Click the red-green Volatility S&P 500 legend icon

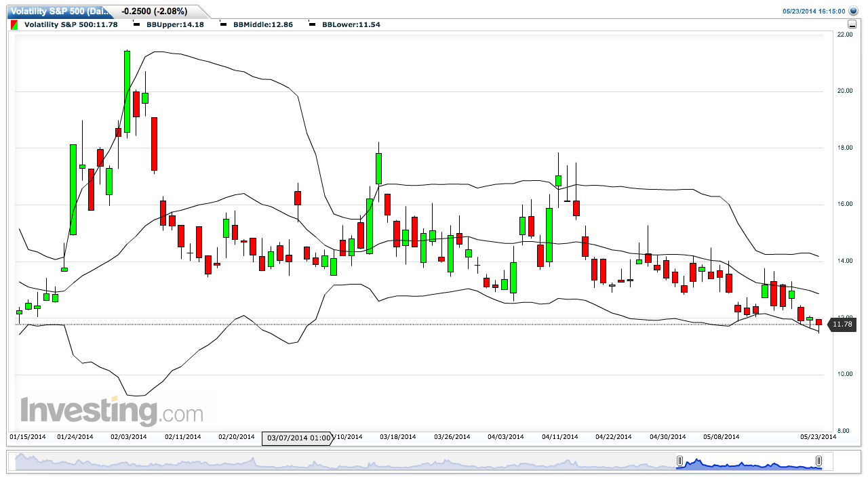14,24
